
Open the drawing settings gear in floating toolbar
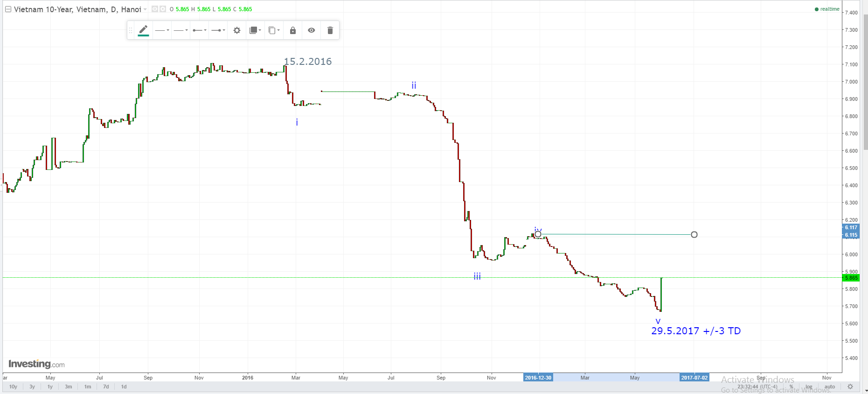click(237, 30)
